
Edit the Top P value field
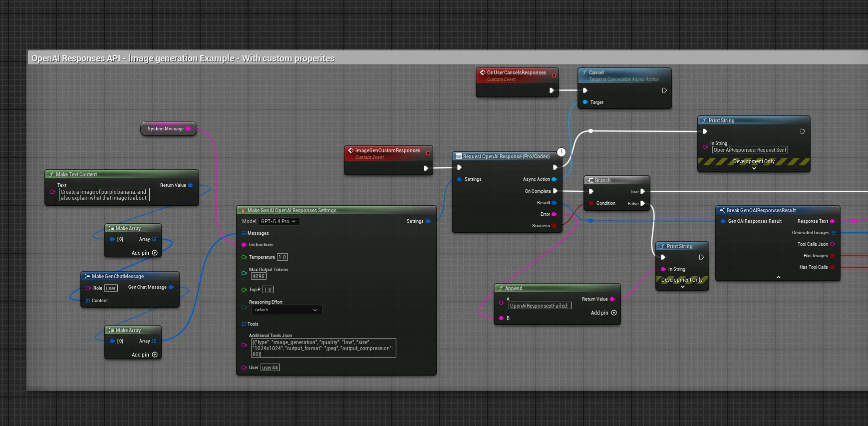coord(268,290)
